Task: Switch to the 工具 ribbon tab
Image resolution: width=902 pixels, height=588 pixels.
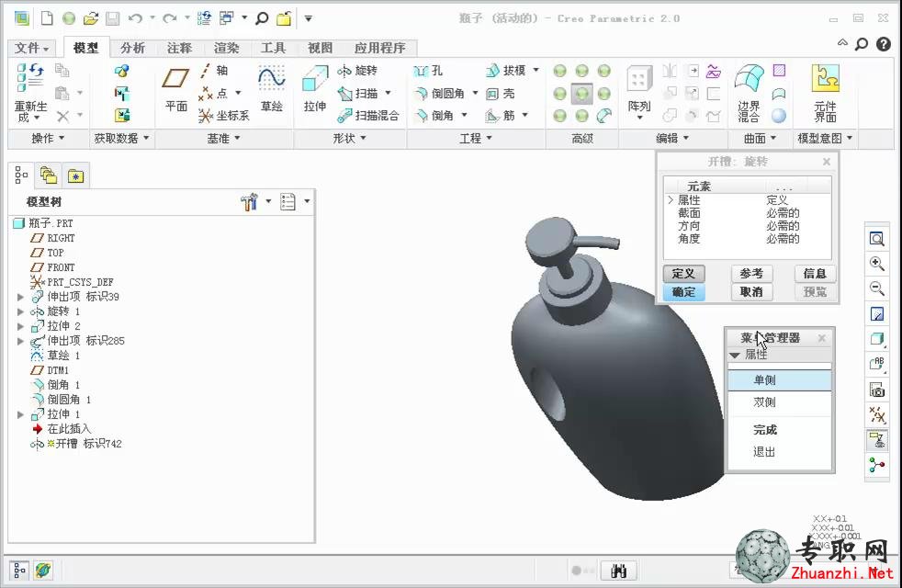Action: [x=273, y=49]
